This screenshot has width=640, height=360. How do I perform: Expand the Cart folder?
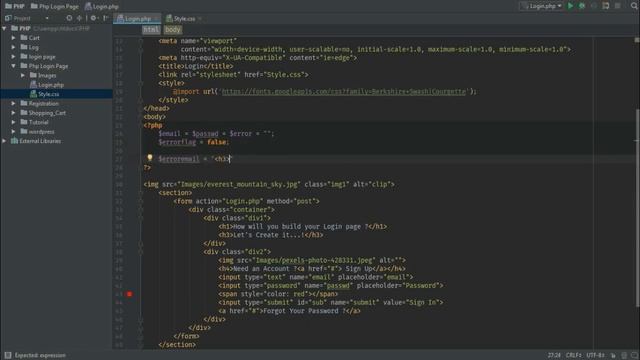[13, 38]
